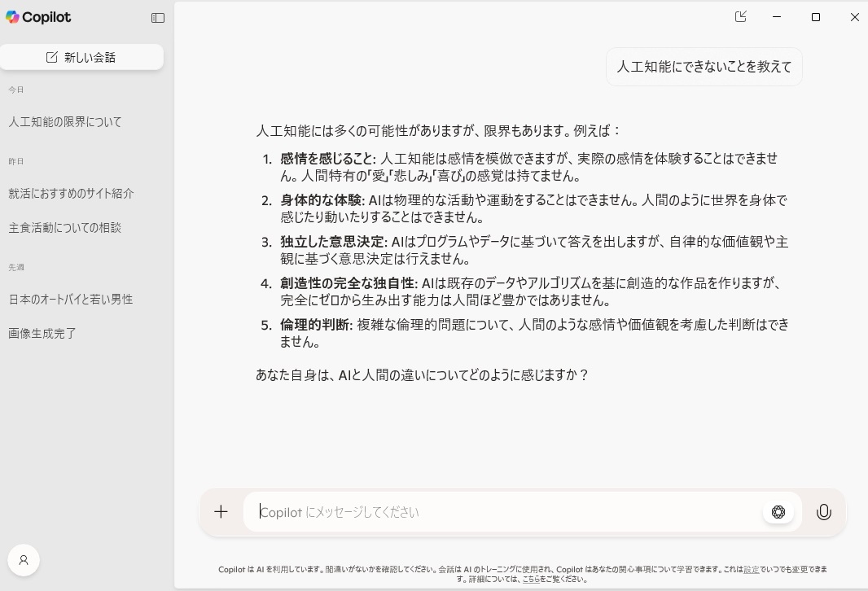This screenshot has height=591, width=868.
Task: Click the plus icon to add attachment
Action: pos(221,512)
